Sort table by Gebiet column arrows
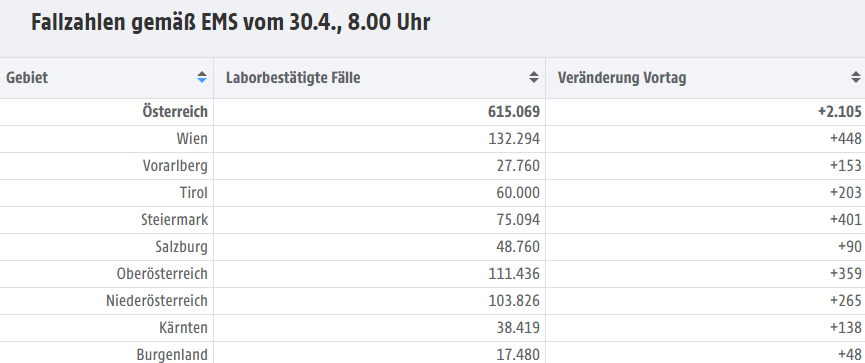865x363 pixels. [x=202, y=78]
